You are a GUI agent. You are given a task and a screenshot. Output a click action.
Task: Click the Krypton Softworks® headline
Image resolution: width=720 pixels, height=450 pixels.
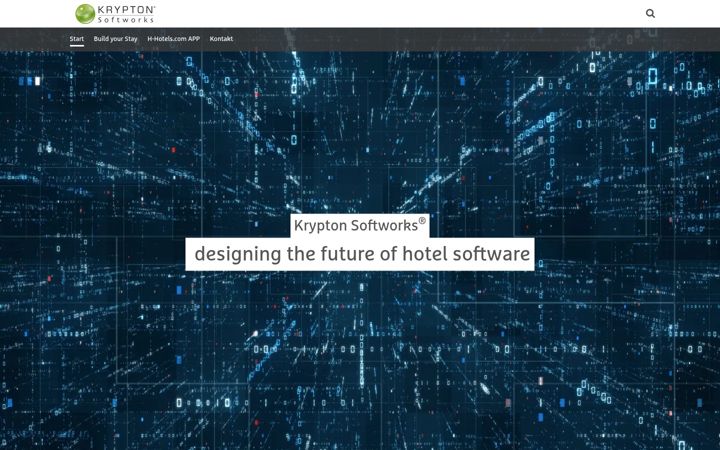tap(360, 225)
